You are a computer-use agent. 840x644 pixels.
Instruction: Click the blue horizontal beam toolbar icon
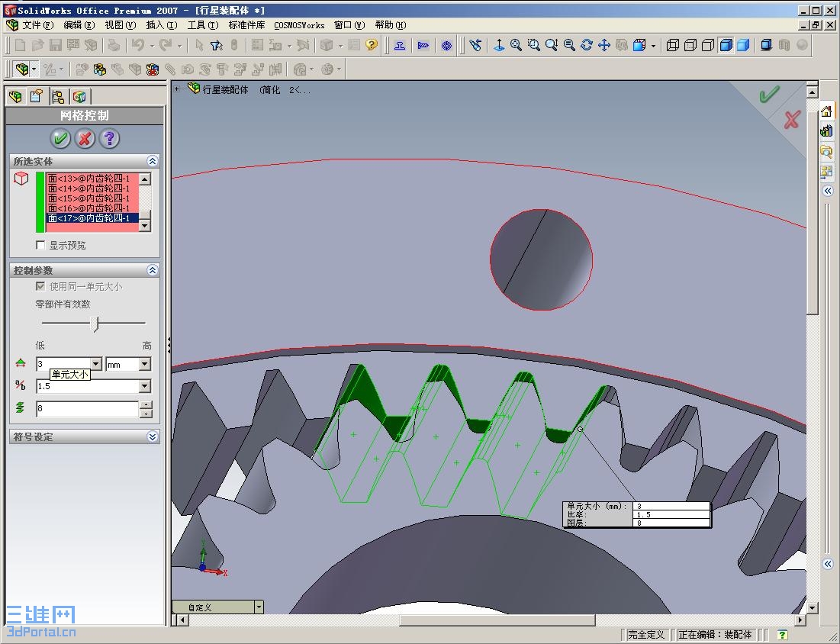(423, 45)
